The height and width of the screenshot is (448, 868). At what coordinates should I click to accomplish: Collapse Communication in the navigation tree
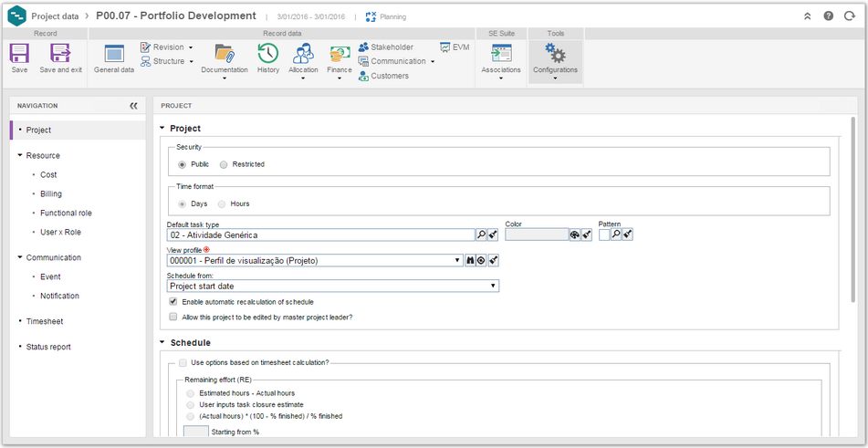(x=21, y=257)
